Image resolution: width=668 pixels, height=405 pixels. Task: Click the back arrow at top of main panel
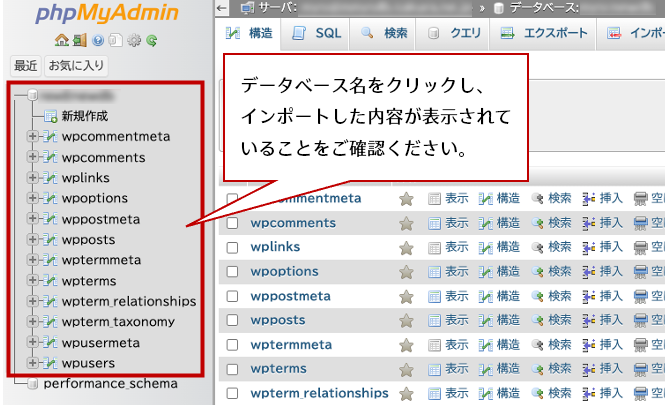click(x=221, y=8)
